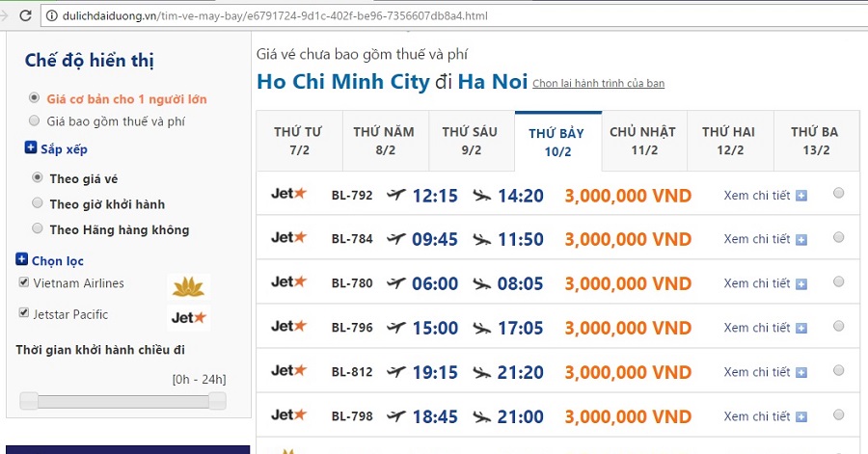The image size is (868, 454).
Task: Select flight BL-812 radio button
Action: pyautogui.click(x=839, y=370)
